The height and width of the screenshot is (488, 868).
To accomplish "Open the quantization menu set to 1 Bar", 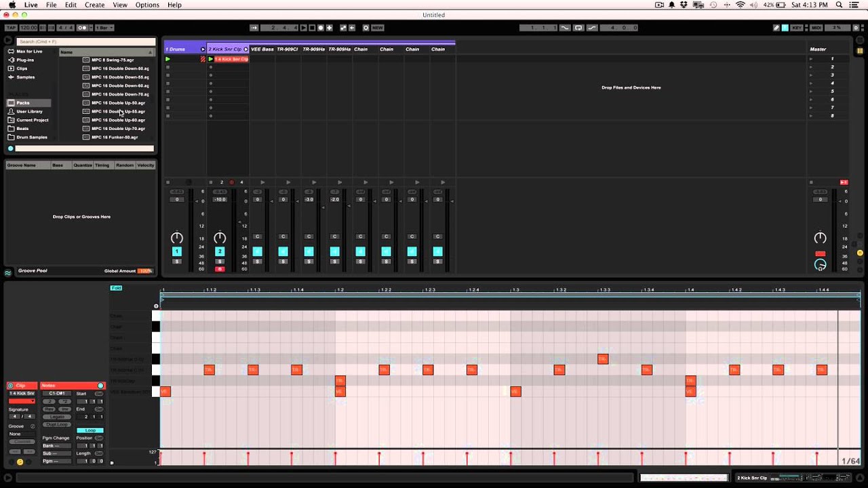I will coord(104,28).
